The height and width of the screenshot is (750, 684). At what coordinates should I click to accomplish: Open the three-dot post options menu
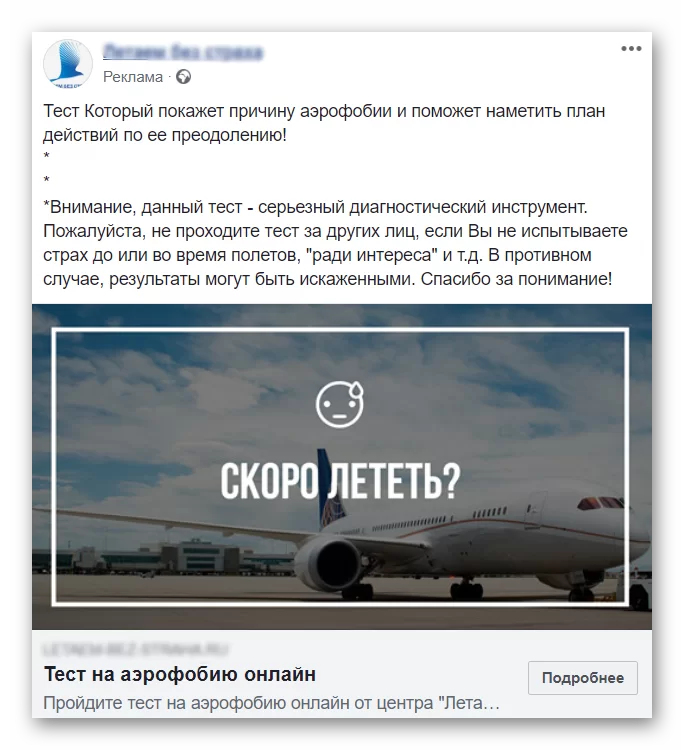[x=631, y=48]
